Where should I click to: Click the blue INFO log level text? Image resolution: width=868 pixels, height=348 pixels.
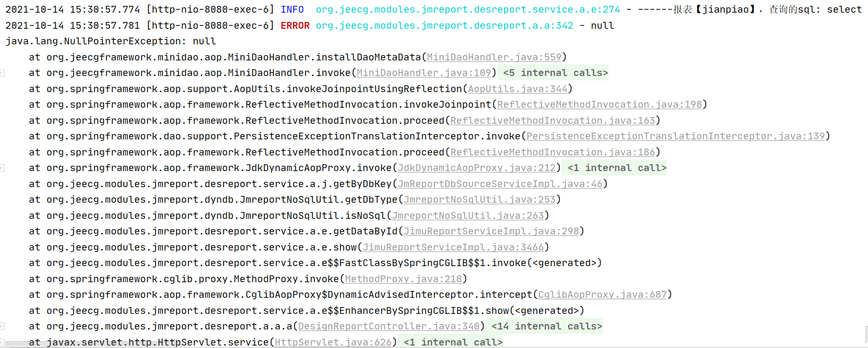click(292, 9)
